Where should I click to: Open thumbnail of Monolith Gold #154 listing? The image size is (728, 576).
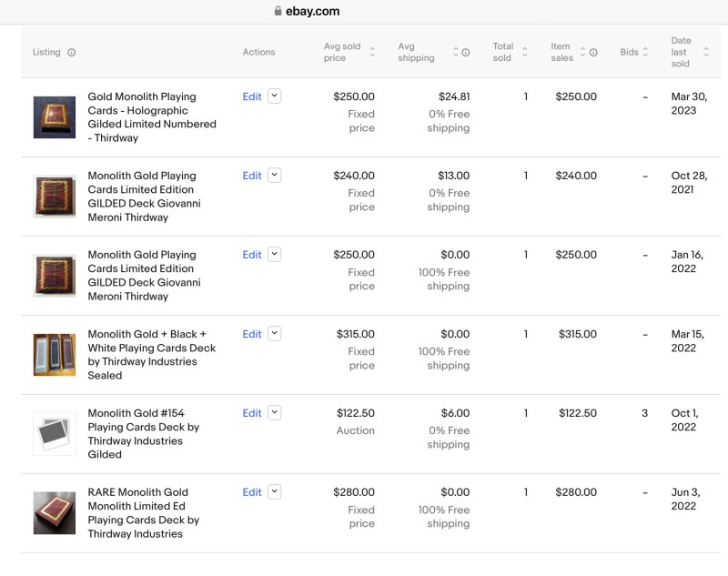(x=55, y=434)
